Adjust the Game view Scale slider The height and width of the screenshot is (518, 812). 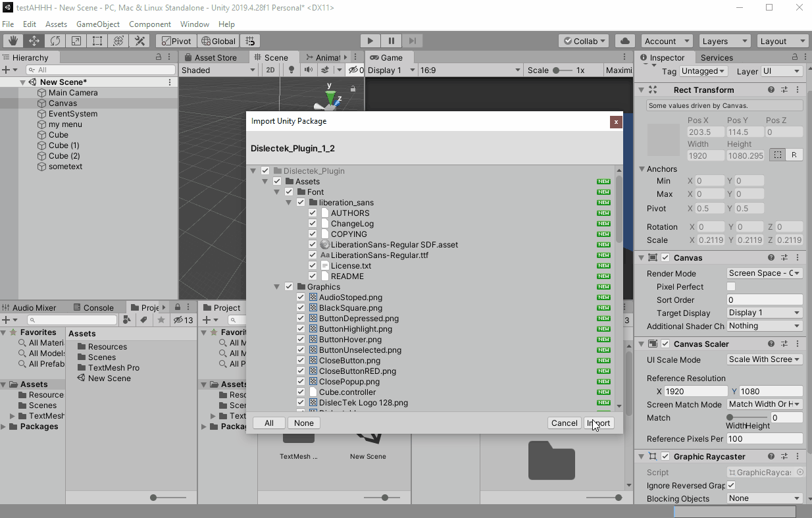pyautogui.click(x=561, y=70)
